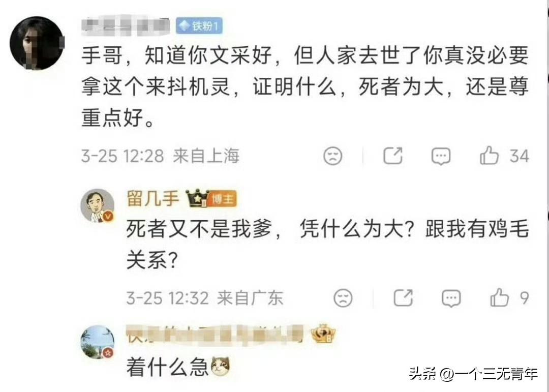Viewport: 549px width, 392px height.
Task: Click the blurred username of third commenter
Action: point(215,334)
